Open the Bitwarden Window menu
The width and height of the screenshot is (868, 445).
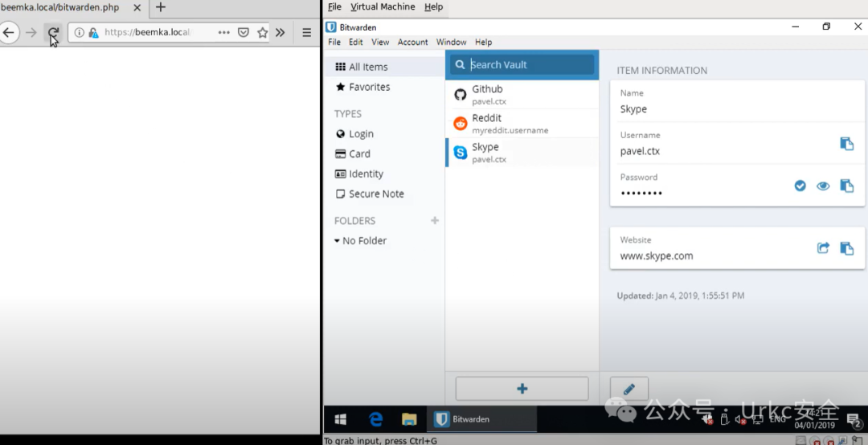point(451,42)
